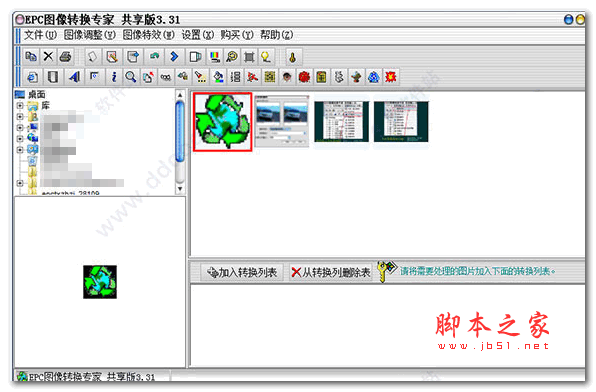Viewport: 596px width, 392px height.
Task: Click the page flip mirror icon
Action: pos(195,57)
